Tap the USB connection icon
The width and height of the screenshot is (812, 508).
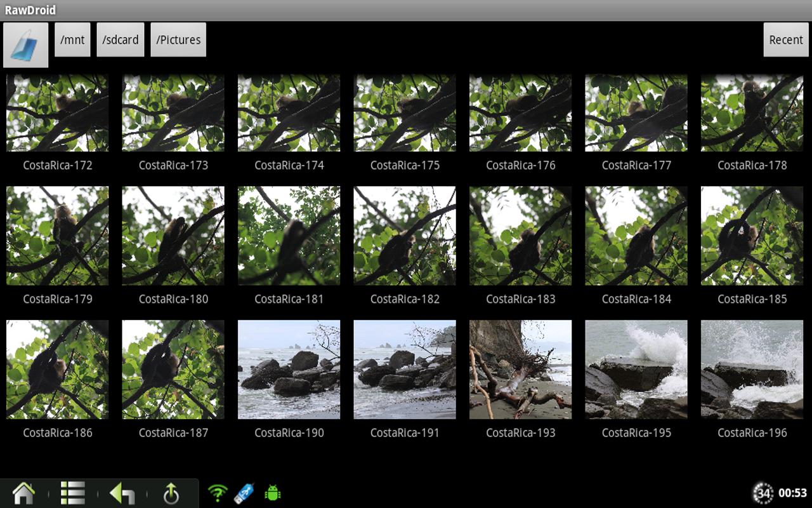pos(245,493)
